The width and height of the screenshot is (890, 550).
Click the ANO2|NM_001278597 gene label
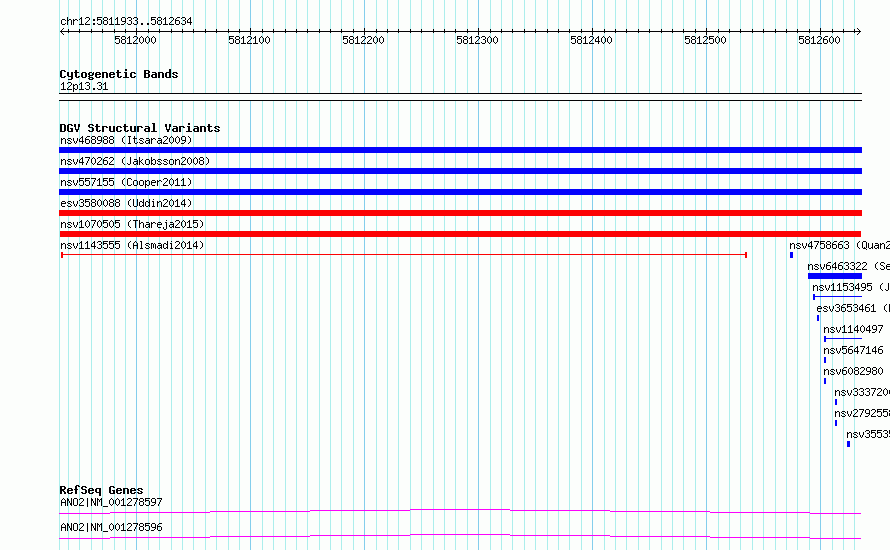pyautogui.click(x=111, y=502)
